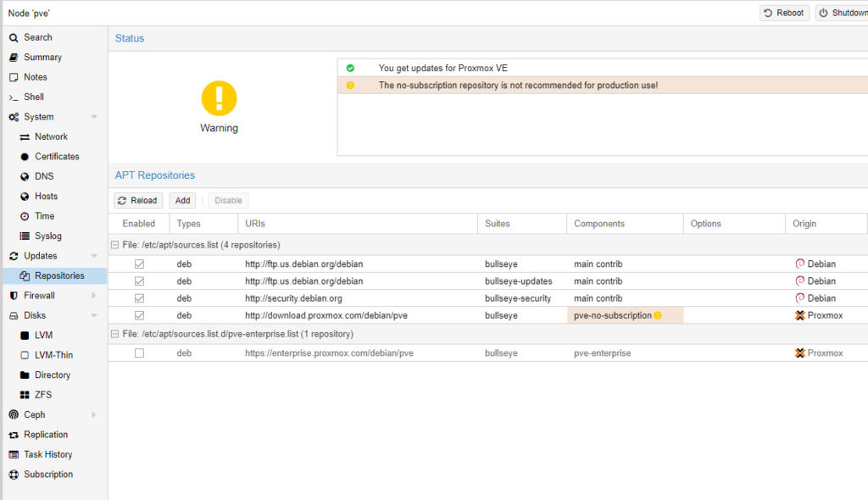This screenshot has height=500, width=868.
Task: Click the Add repository button
Action: coord(183,201)
